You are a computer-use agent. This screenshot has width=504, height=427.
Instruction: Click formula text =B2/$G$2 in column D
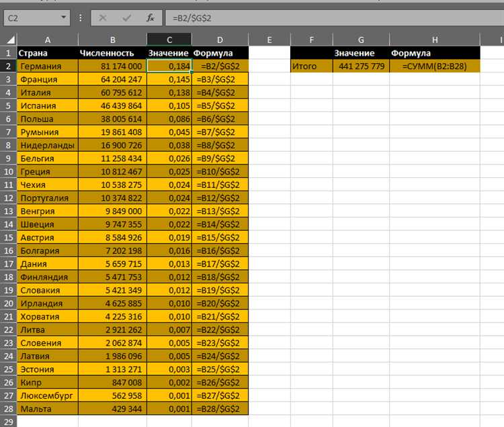click(x=220, y=66)
